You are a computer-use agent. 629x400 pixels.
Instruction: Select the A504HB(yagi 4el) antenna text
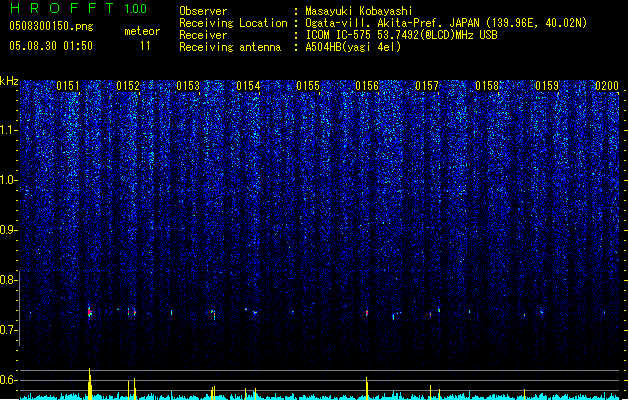click(353, 47)
